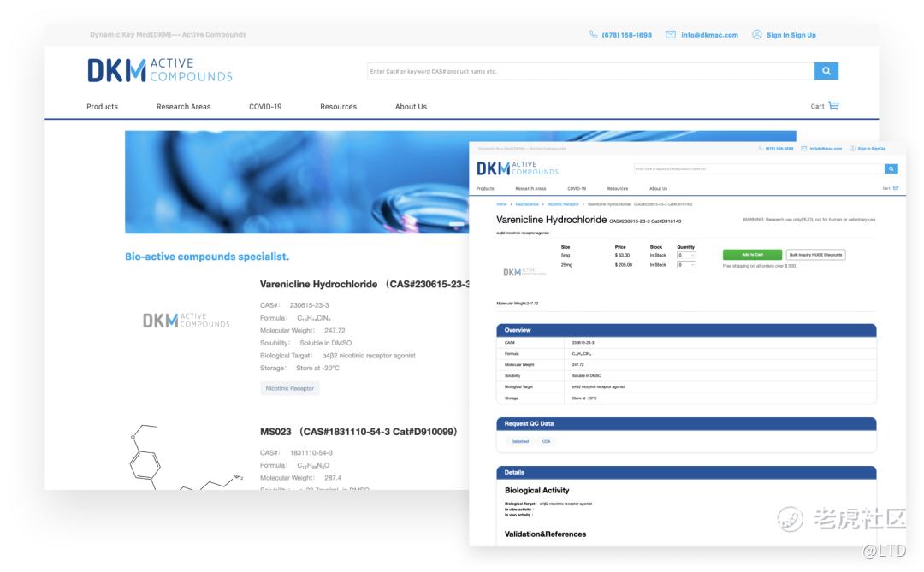Click the MS023 chemical structure image
The height and width of the screenshot is (572, 924).
[x=187, y=457]
